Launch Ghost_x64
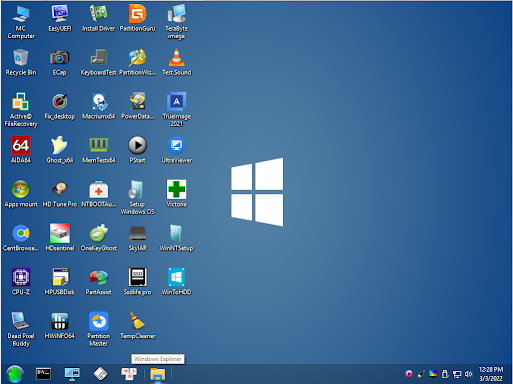The height and width of the screenshot is (384, 513). click(x=60, y=150)
